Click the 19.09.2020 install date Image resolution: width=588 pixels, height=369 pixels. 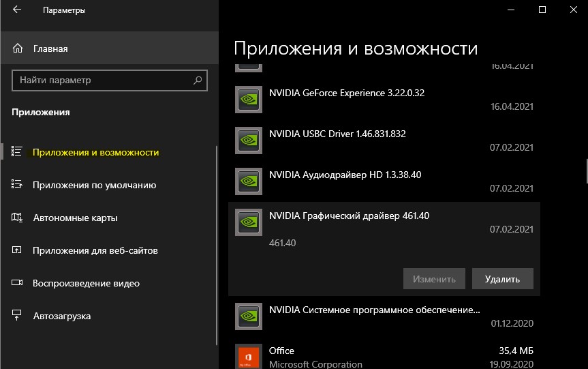(x=512, y=364)
